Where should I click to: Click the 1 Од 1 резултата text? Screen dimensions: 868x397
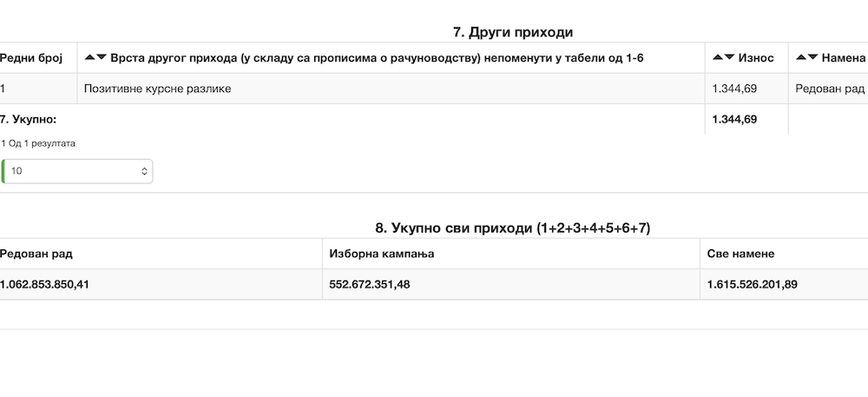[x=38, y=143]
